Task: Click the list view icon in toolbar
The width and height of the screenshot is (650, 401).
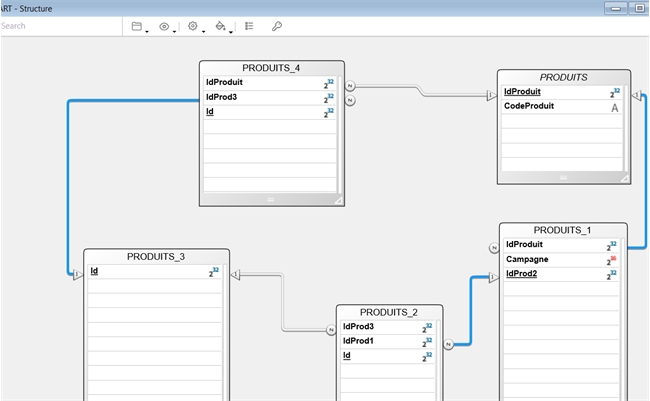Action: click(249, 26)
